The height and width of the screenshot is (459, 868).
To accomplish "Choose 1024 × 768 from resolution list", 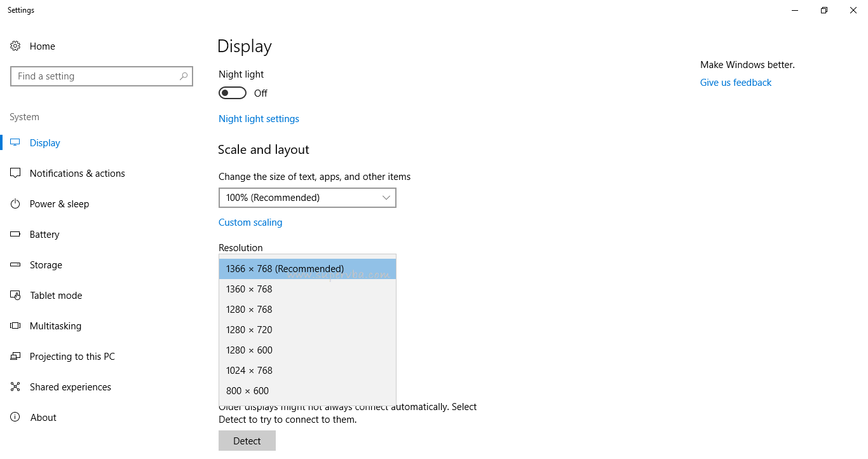I will [249, 371].
